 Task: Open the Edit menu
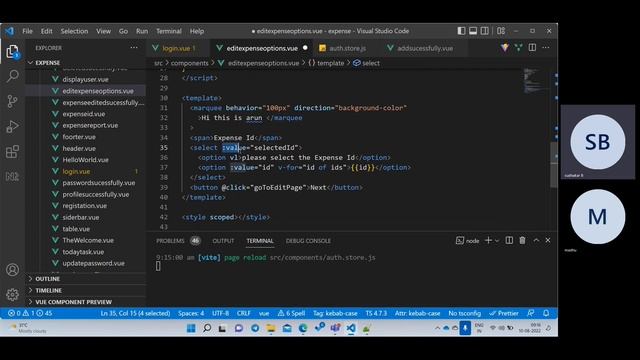point(47,31)
